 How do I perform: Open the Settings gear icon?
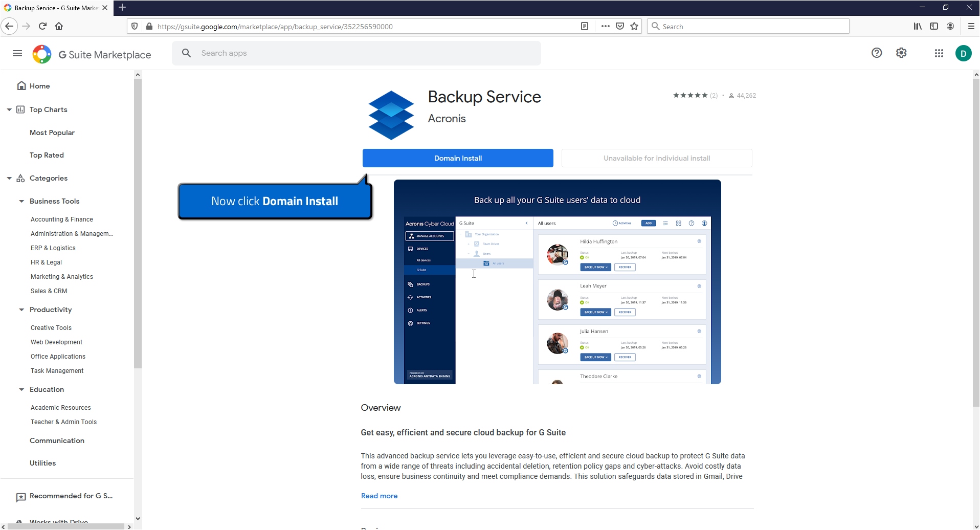click(901, 53)
